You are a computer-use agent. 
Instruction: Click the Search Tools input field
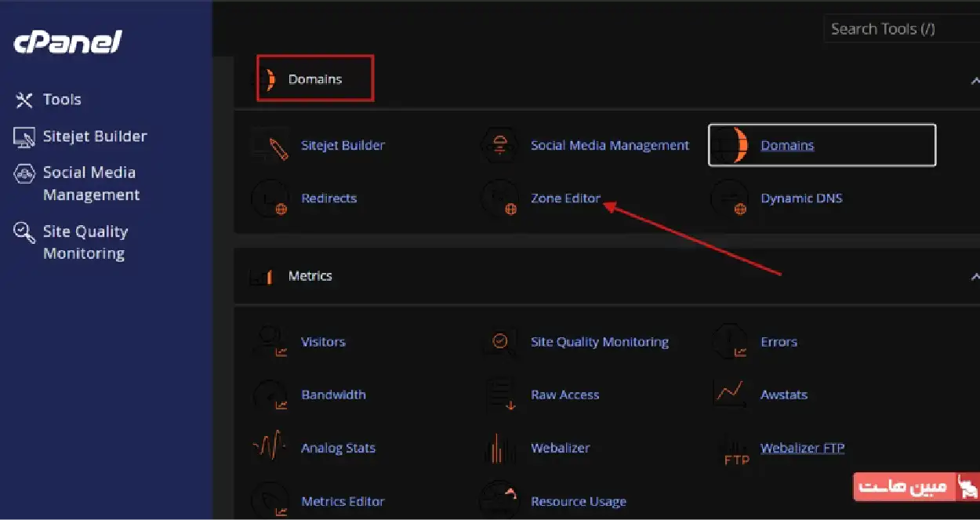(x=902, y=30)
